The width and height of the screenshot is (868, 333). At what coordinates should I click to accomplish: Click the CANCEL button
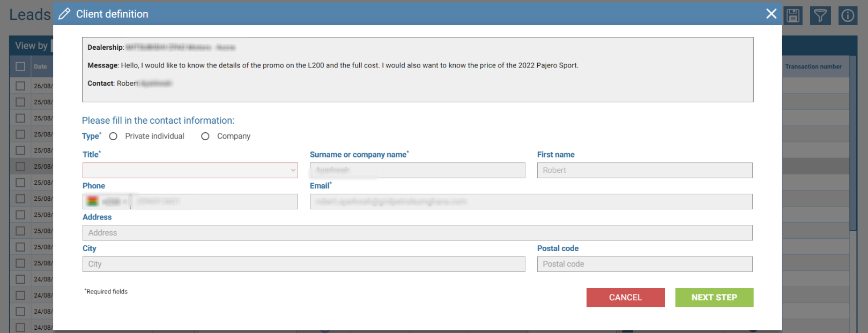click(x=625, y=298)
